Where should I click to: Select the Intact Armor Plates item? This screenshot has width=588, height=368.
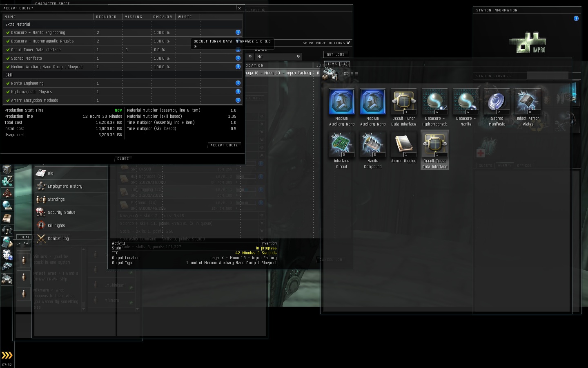tap(528, 108)
